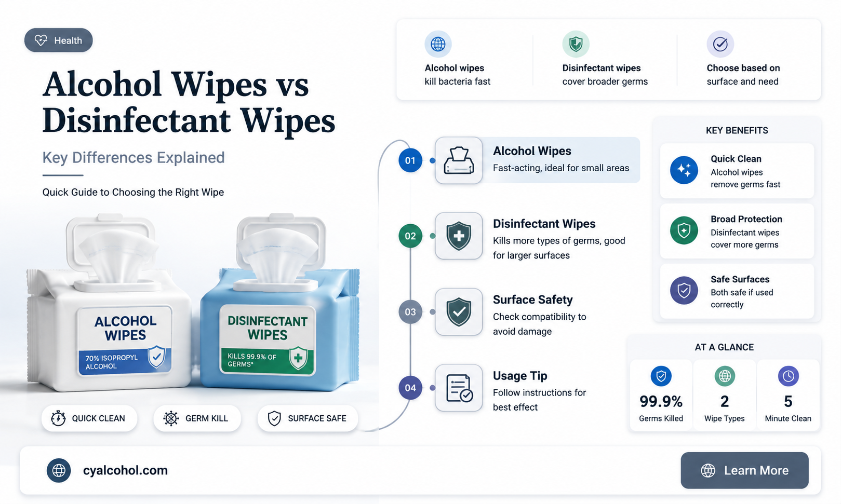Select step 01 number circle
The width and height of the screenshot is (841, 504).
[x=410, y=160]
